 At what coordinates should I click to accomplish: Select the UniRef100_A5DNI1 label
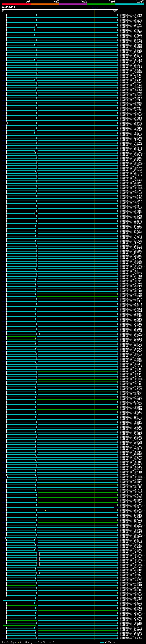[x=131, y=306]
